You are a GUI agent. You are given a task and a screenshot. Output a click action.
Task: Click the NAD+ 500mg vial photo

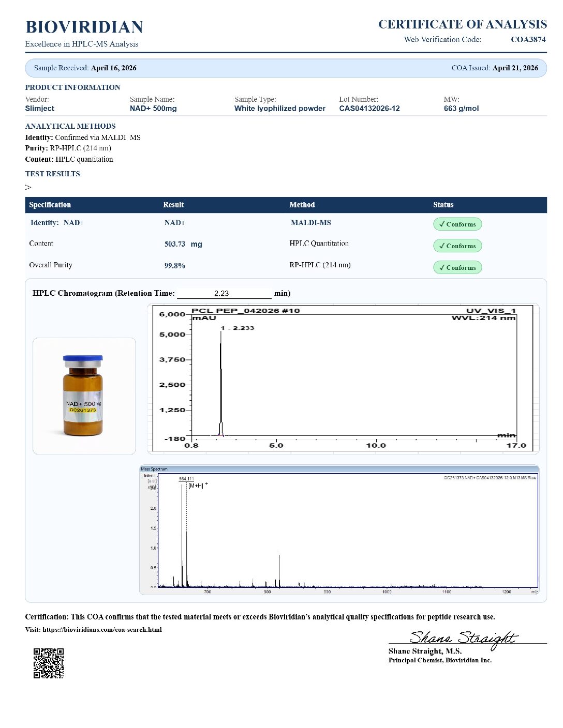pos(84,396)
